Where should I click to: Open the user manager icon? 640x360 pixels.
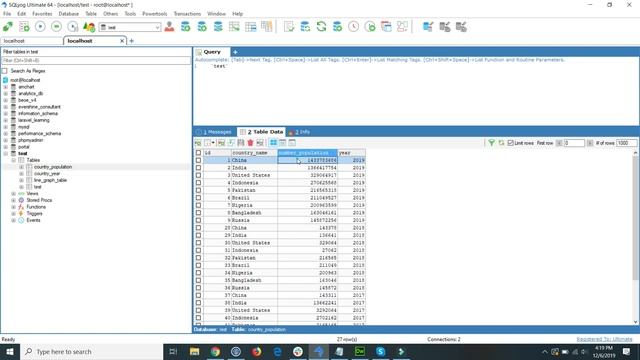(169, 27)
